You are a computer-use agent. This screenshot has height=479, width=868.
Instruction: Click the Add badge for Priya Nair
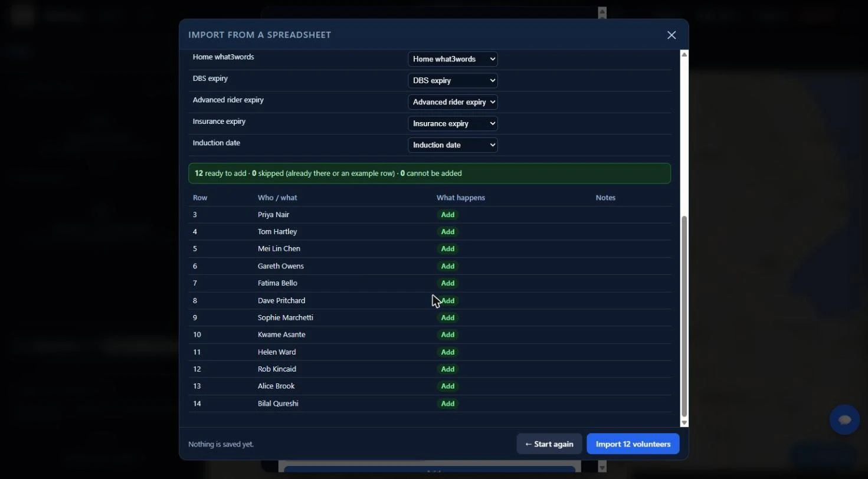pyautogui.click(x=448, y=215)
